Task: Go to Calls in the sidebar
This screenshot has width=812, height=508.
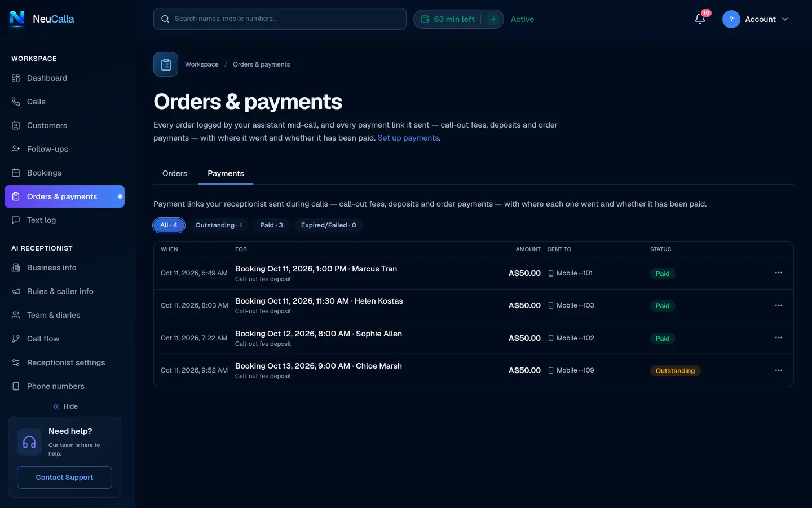Action: [x=64, y=102]
